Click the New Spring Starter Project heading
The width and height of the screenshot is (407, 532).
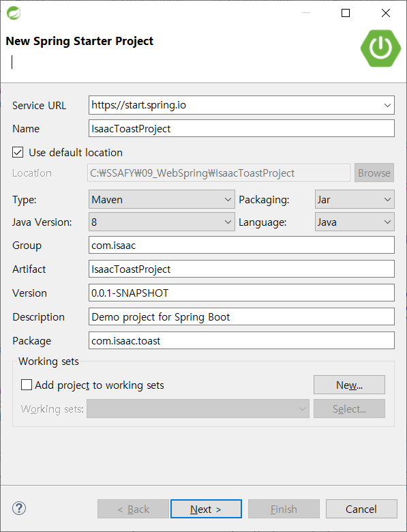click(80, 41)
